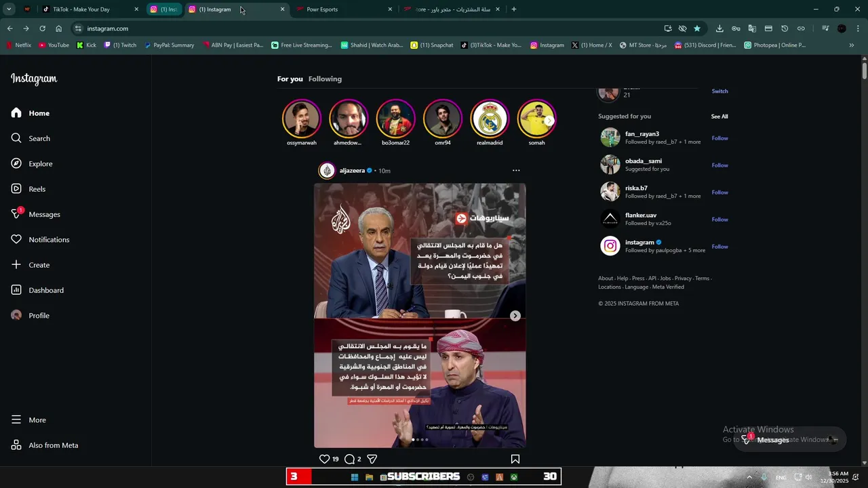Switch to the For you feed tab

coord(290,79)
